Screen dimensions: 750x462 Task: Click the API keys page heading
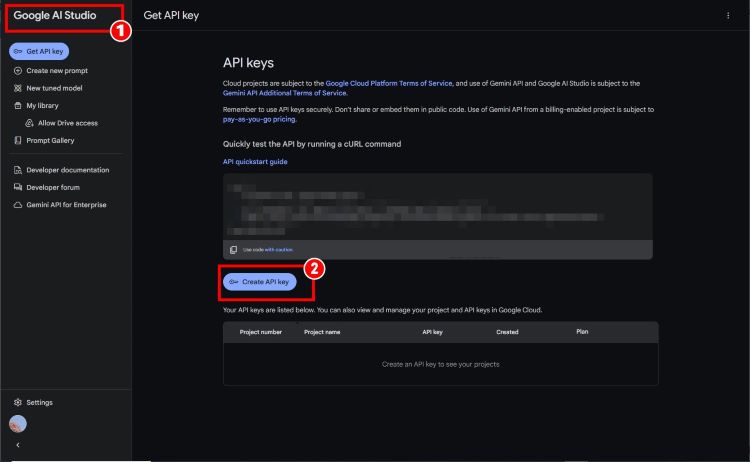pyautogui.click(x=248, y=63)
